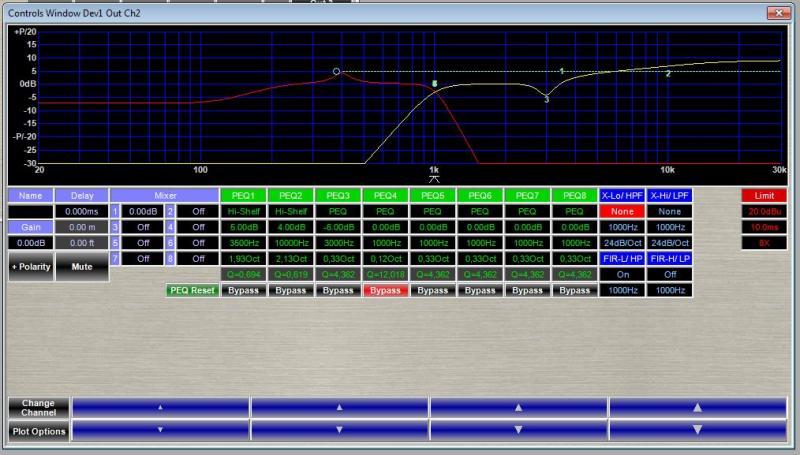Mute the output channel
This screenshot has height=455, width=800.
pos(80,268)
